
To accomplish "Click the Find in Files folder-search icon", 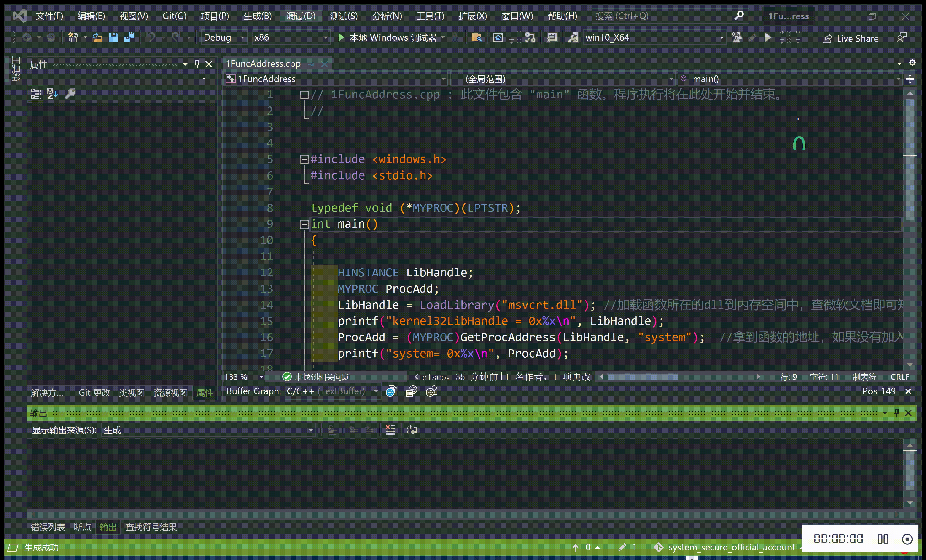I will pos(476,37).
